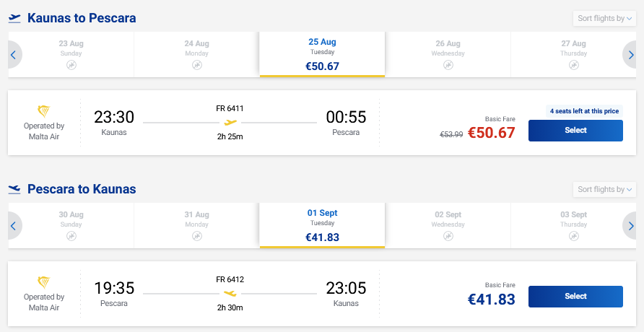Click the 4 seats left at this price badge
Image resolution: width=644 pixels, height=332 pixels.
click(x=585, y=111)
